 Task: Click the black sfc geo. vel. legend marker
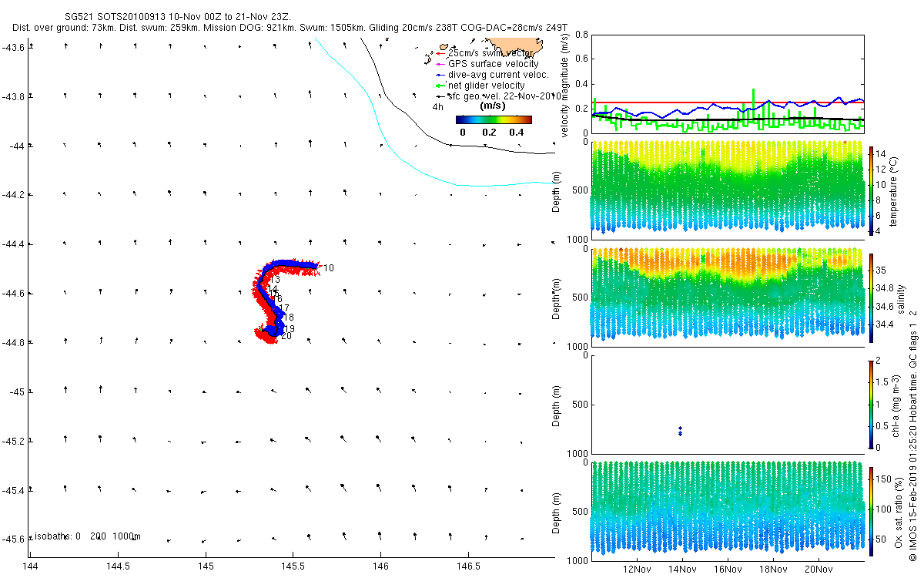(x=438, y=96)
